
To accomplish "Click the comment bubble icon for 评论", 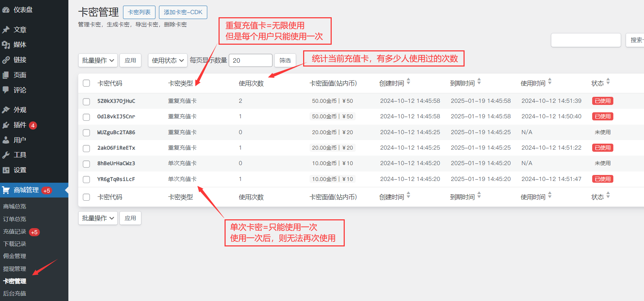I will click(6, 90).
